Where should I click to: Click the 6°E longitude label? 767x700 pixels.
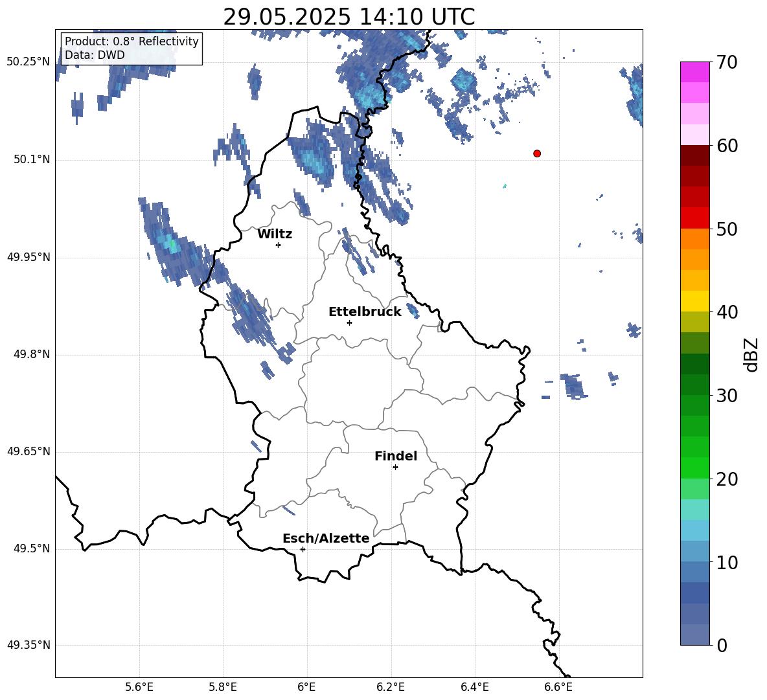pos(306,687)
